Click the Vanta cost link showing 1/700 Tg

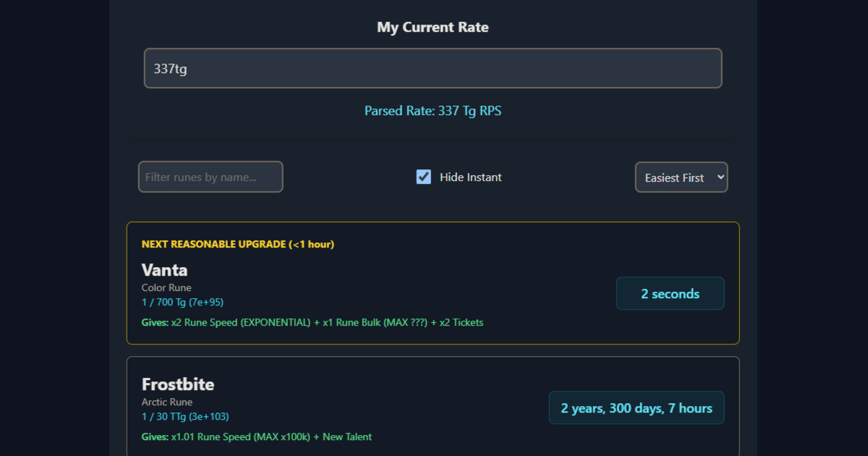(x=183, y=302)
